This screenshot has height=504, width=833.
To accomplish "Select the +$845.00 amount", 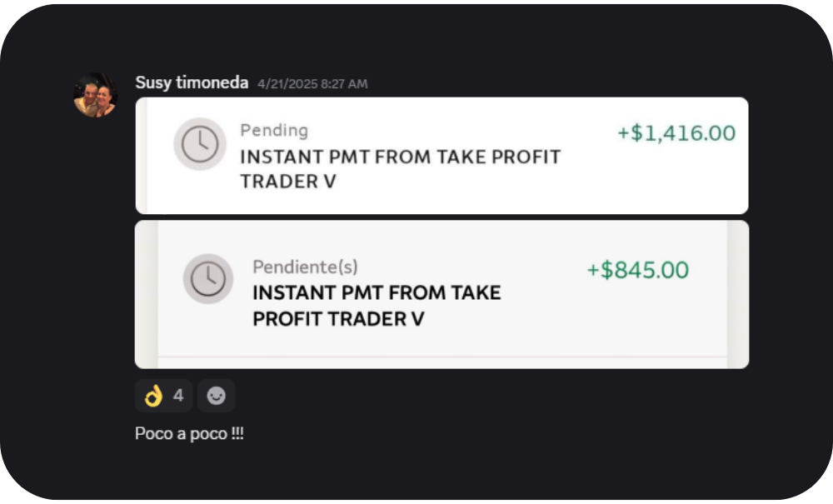I will tap(638, 270).
